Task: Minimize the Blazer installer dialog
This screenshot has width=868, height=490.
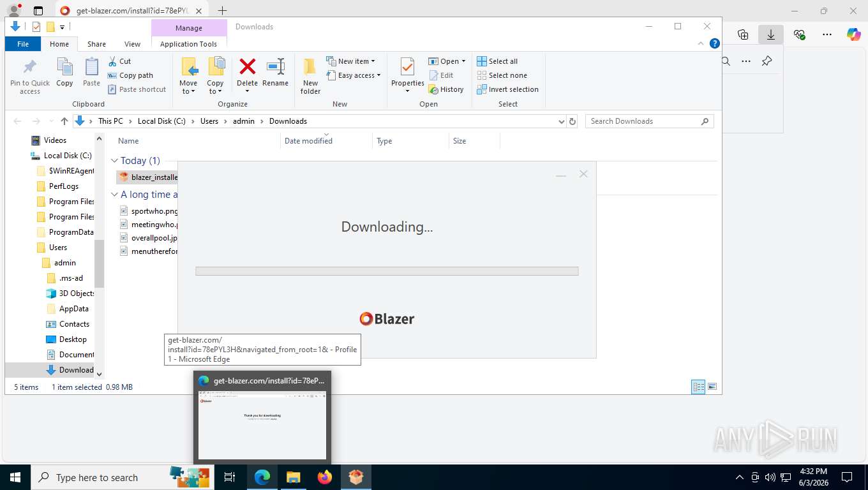Action: (x=560, y=174)
